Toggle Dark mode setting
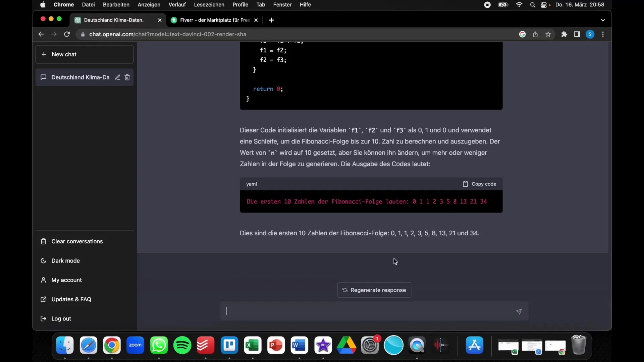Viewport: 644px width, 362px height. tap(65, 260)
